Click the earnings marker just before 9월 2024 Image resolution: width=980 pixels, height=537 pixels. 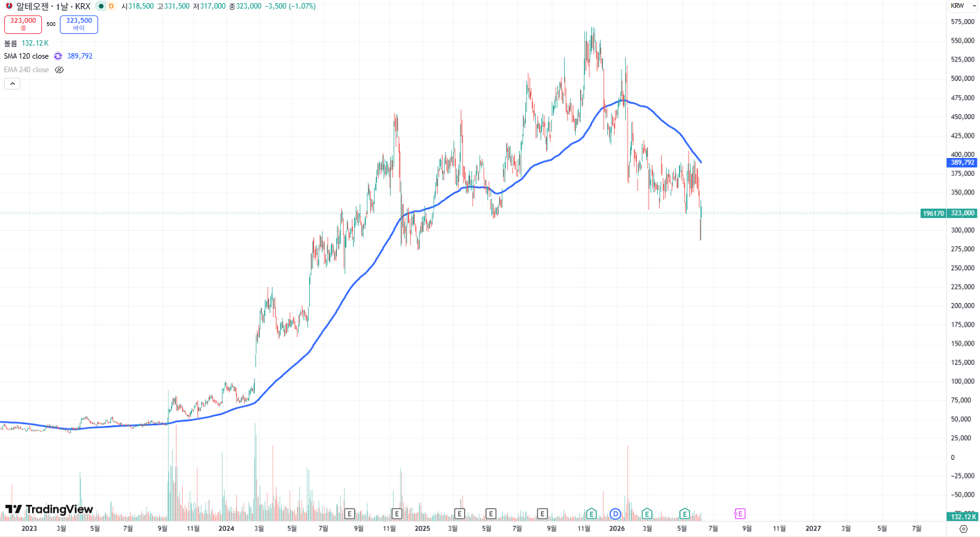349,514
